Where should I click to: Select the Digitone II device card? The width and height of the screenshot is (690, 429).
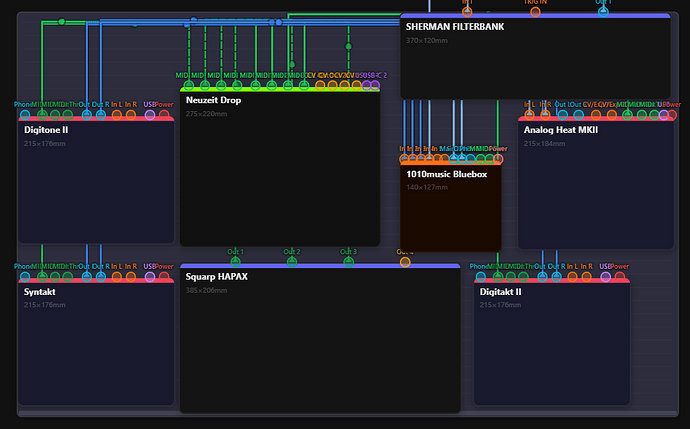(96, 180)
